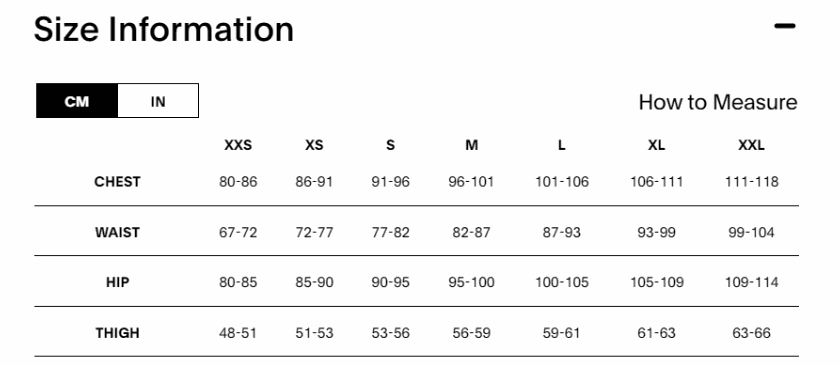Viewport: 840px width, 365px height.
Task: Click the Size Information heading
Action: (x=164, y=29)
